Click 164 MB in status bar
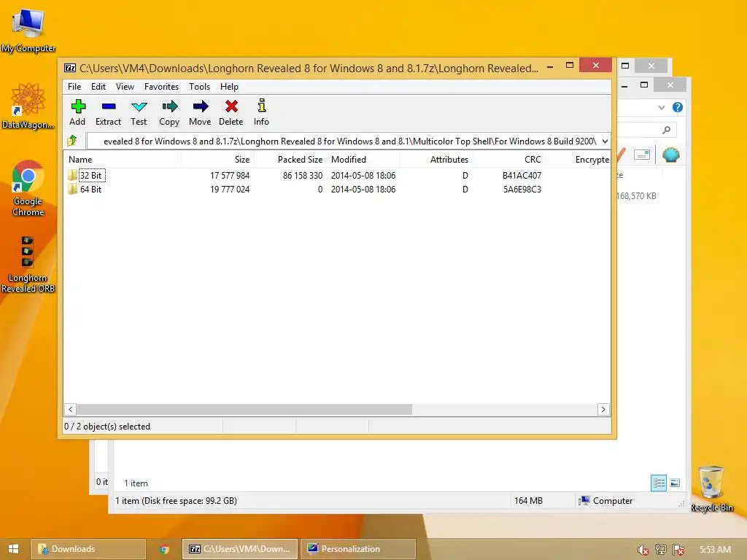 (528, 500)
